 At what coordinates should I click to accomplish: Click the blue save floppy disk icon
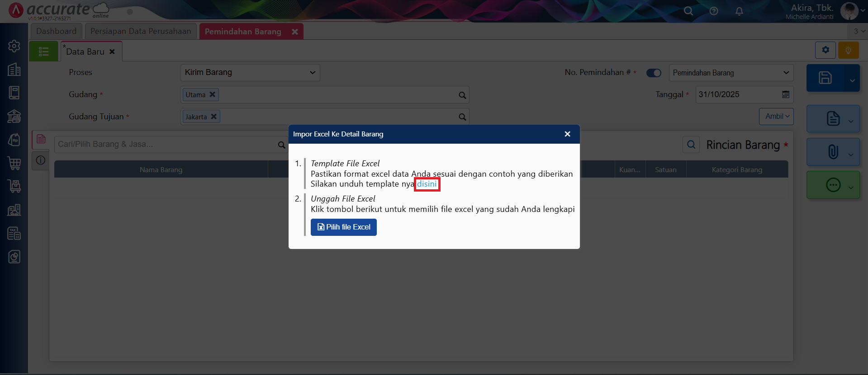click(825, 78)
